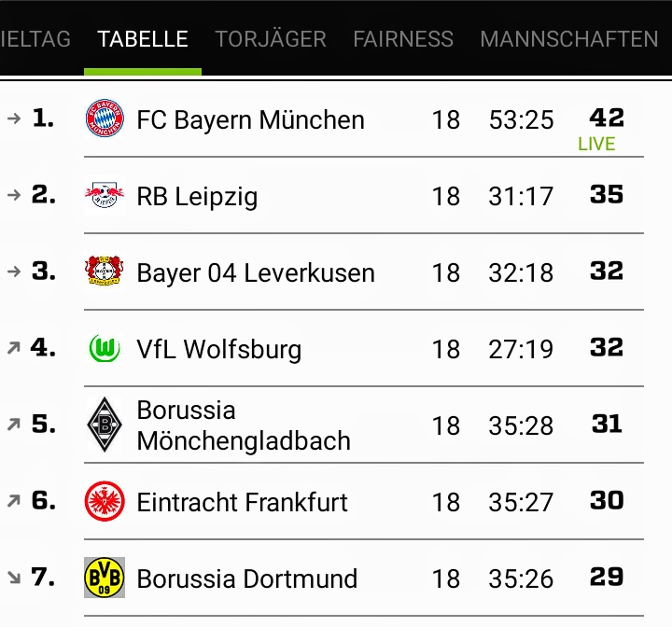Go to the partially visible Spieltag tab
The height and width of the screenshot is (627, 672).
point(35,39)
